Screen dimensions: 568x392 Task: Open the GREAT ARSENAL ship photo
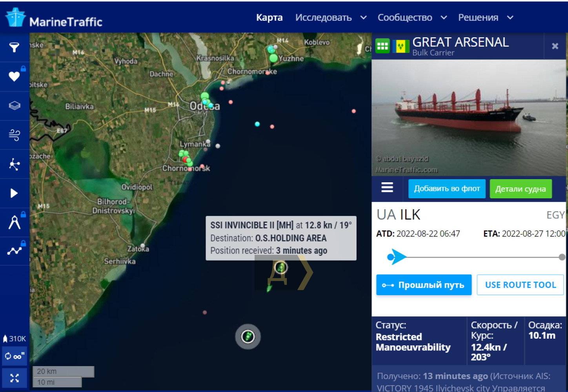tap(469, 118)
